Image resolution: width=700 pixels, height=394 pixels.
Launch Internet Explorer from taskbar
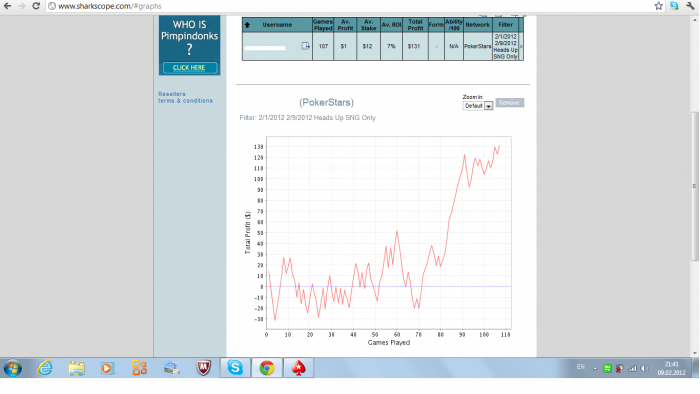pyautogui.click(x=45, y=368)
